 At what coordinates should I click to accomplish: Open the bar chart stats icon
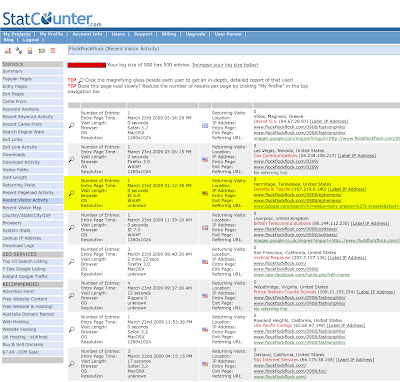(8, 51)
